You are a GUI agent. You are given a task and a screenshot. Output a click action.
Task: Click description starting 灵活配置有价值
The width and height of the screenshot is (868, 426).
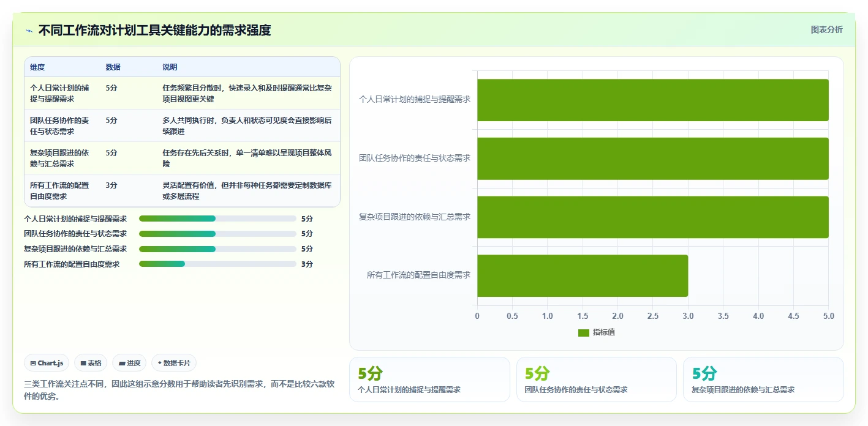[x=247, y=190]
